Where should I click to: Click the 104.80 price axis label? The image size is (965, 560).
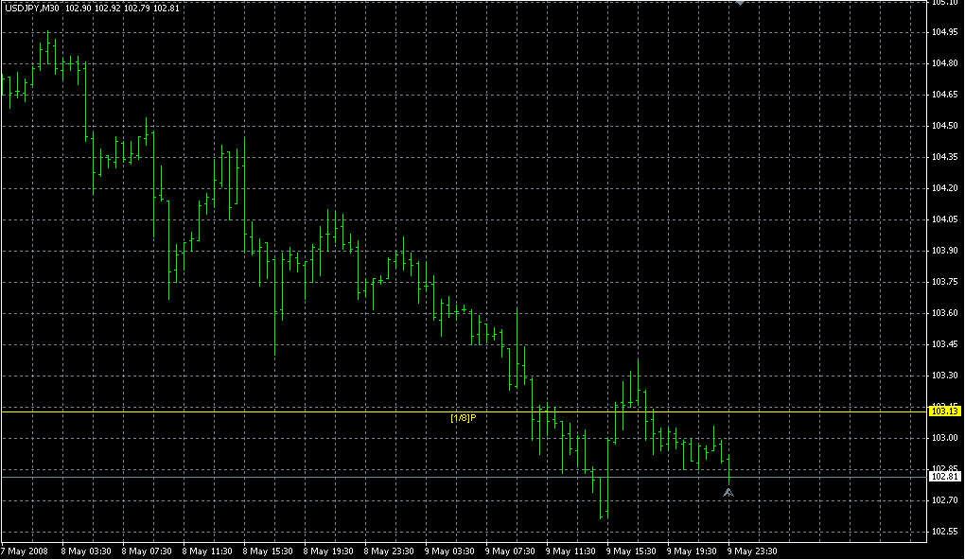945,63
